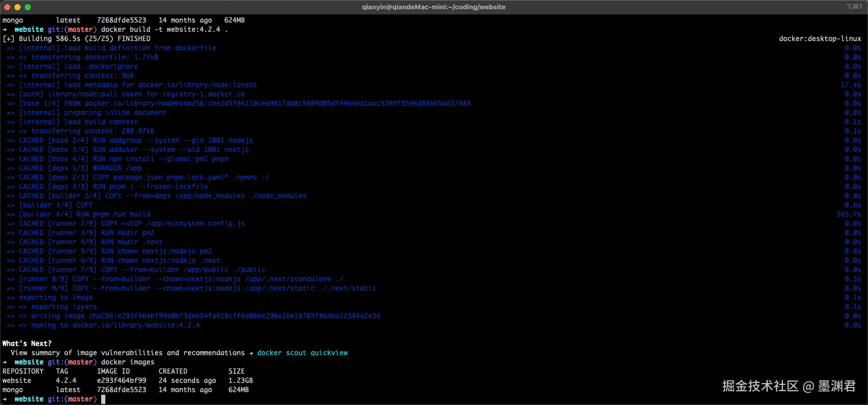This screenshot has height=405, width=868.
Task: Click the 'Building 586.5s (25/25) FINISHED' line
Action: pyautogui.click(x=77, y=38)
